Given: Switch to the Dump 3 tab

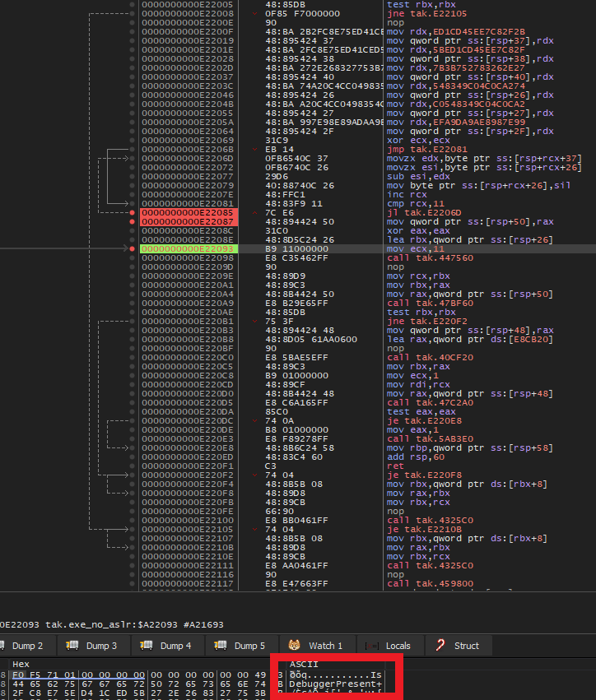Looking at the screenshot, I should coord(91,646).
